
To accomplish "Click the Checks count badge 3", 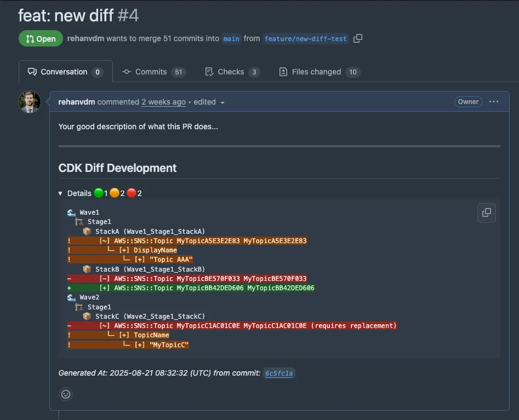I will (x=254, y=72).
